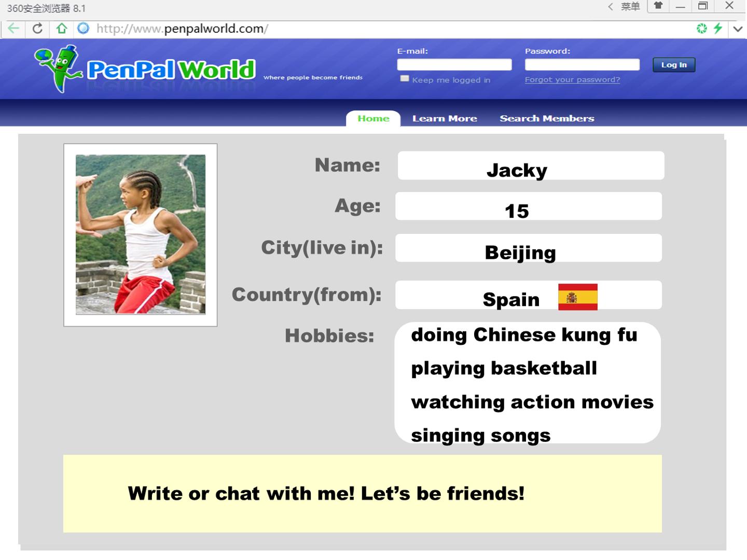Click the green lightning speed icon

[718, 29]
